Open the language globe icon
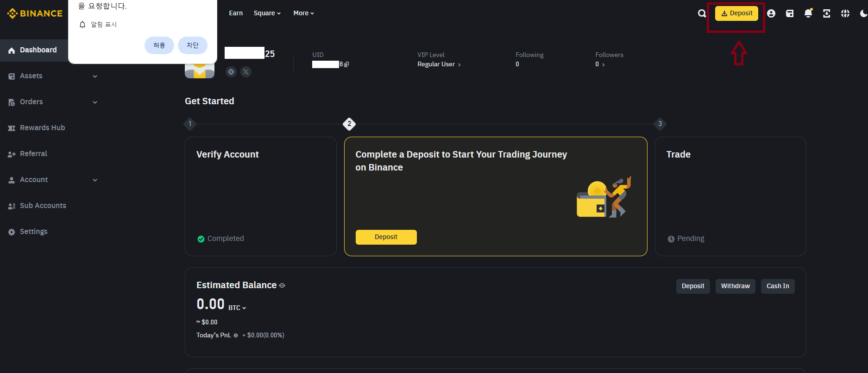The height and width of the screenshot is (373, 868). pyautogui.click(x=845, y=13)
